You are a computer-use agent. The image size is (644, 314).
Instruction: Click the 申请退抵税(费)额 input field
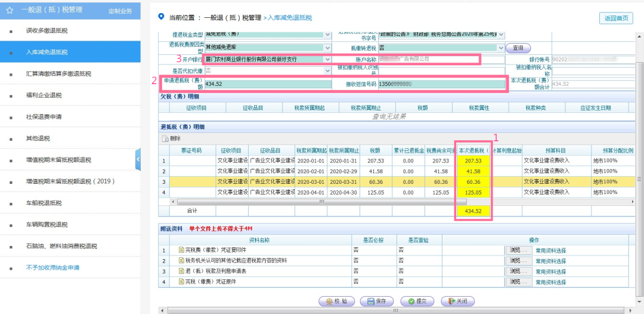click(x=268, y=84)
